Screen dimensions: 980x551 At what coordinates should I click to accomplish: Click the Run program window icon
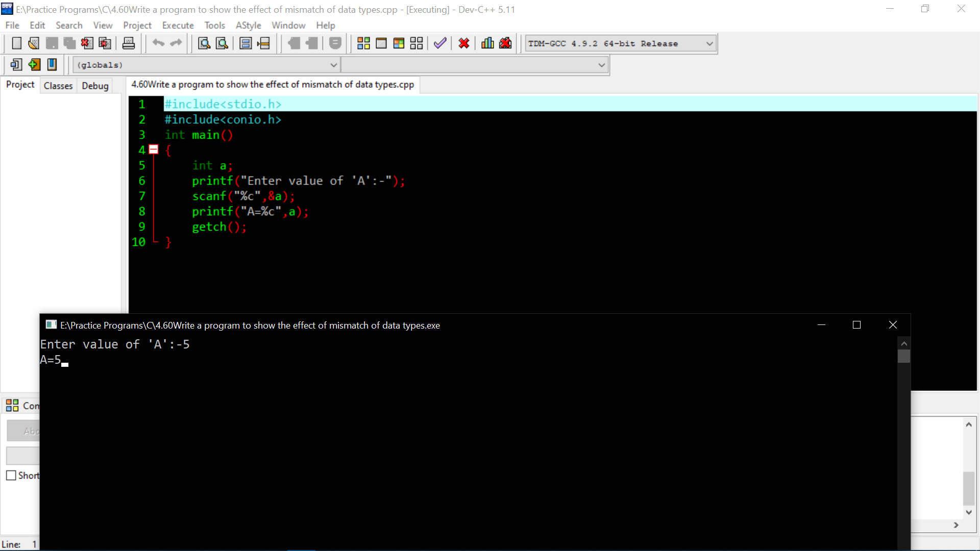(381, 43)
